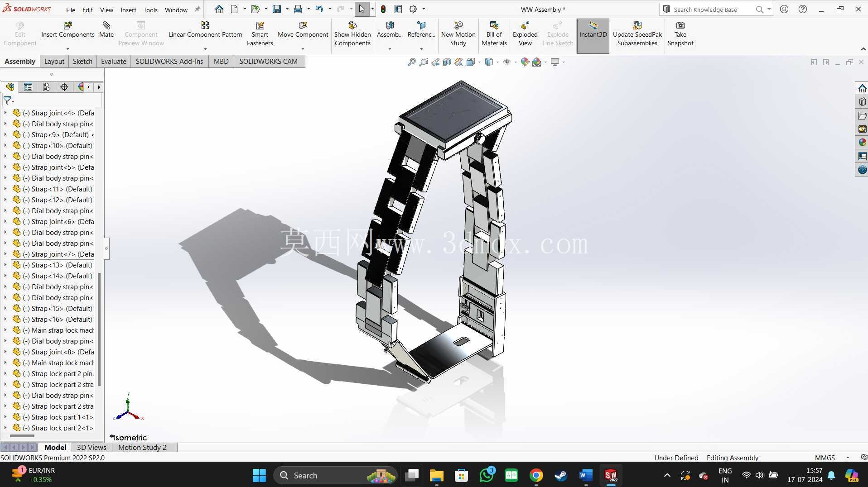Open the File menu
This screenshot has width=868, height=487.
[71, 10]
